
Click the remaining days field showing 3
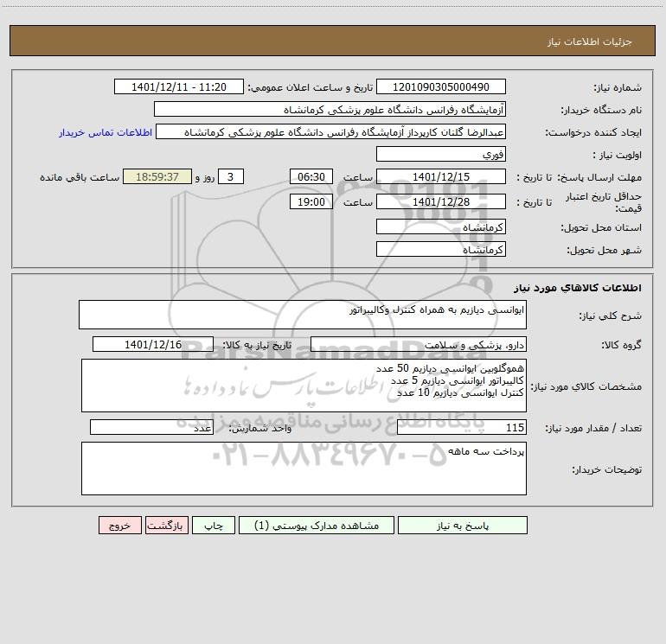pos(231,176)
